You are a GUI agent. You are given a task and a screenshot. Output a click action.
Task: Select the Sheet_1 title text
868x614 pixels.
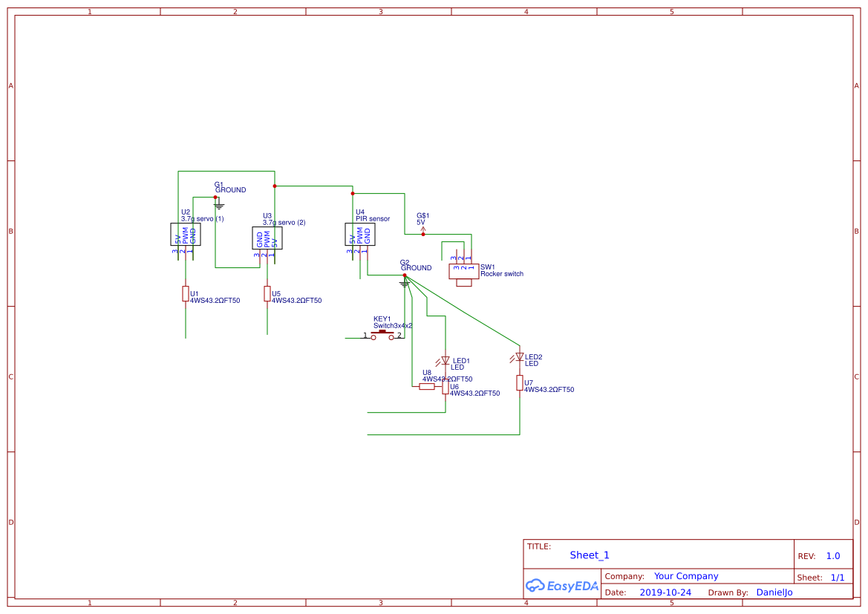point(589,555)
